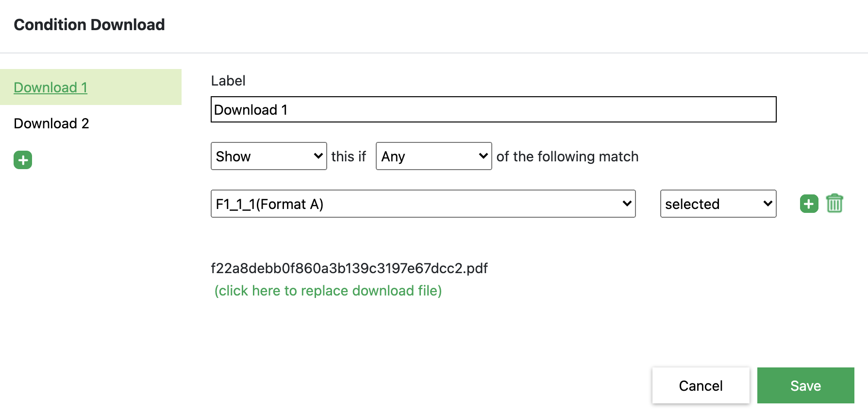Add another condition row with the plus icon
The height and width of the screenshot is (417, 868).
click(809, 204)
